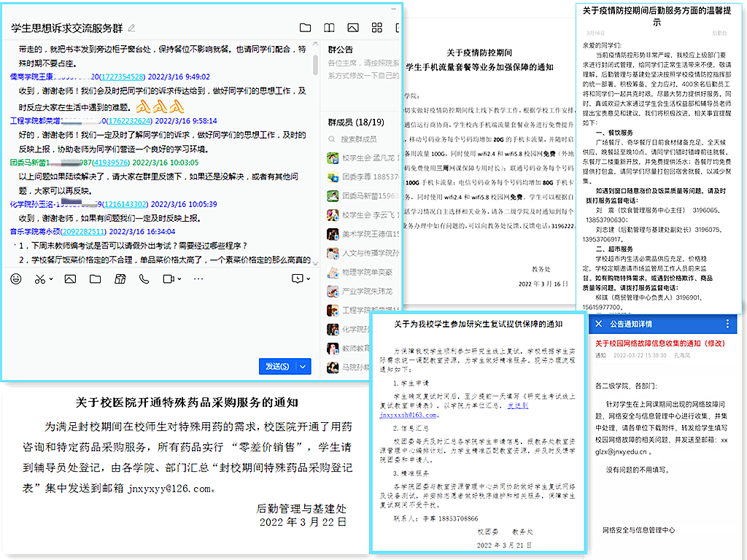Open the three-dot more options in chat toolbar
Image resolution: width=747 pixels, height=560 pixels.
[x=198, y=279]
